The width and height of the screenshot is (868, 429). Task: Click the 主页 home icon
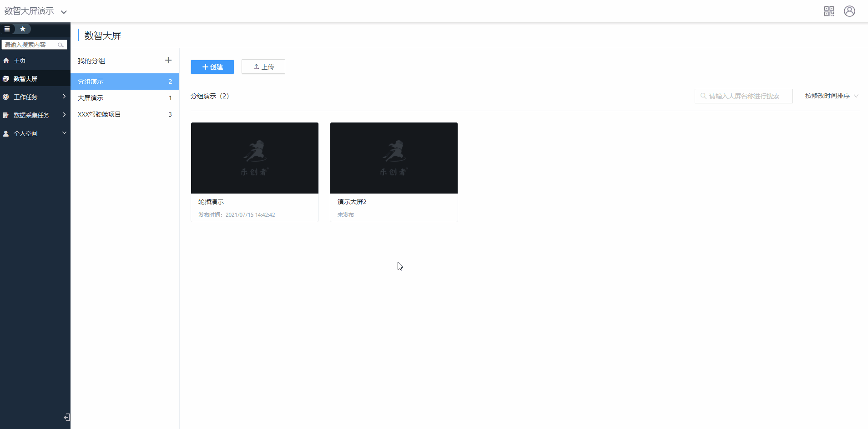pyautogui.click(x=6, y=61)
